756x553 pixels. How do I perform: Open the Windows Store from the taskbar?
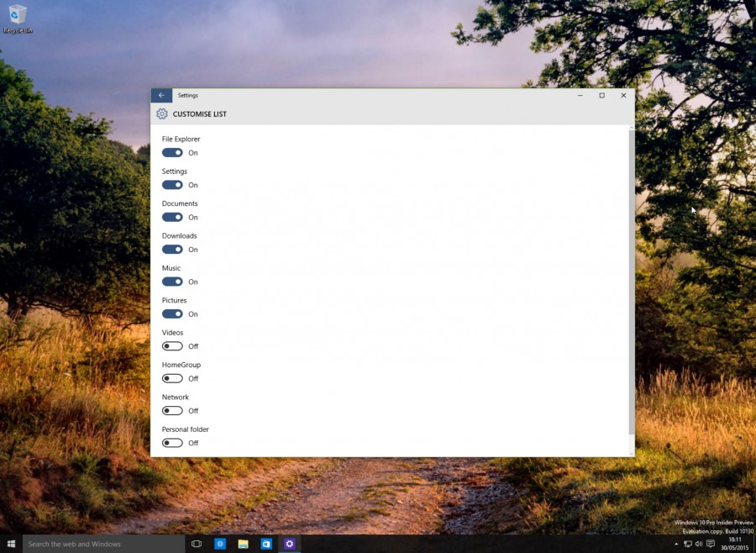coord(266,544)
